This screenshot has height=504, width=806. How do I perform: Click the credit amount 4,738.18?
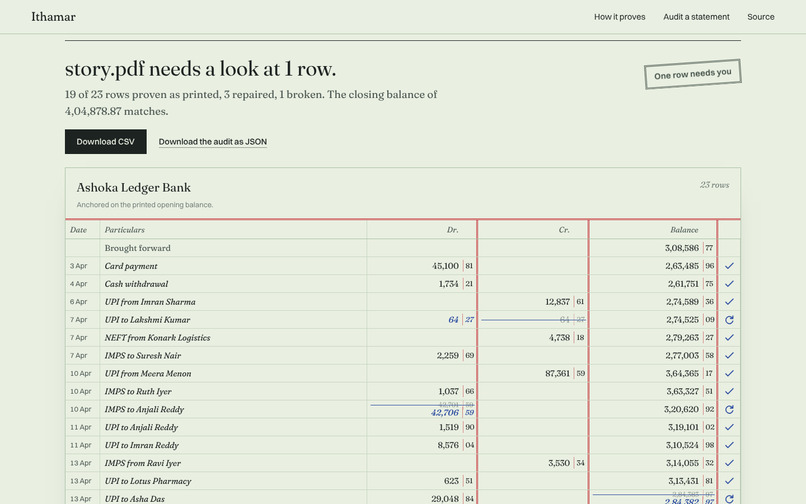(x=566, y=338)
